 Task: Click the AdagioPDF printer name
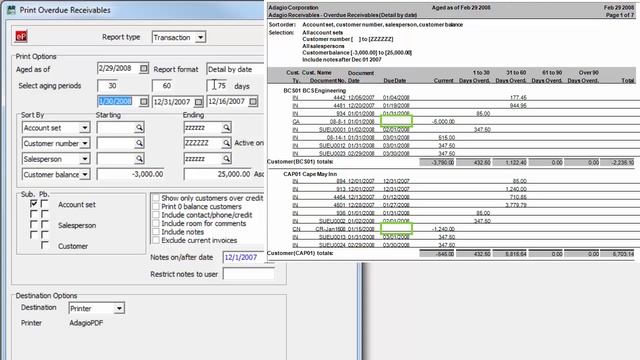86,323
